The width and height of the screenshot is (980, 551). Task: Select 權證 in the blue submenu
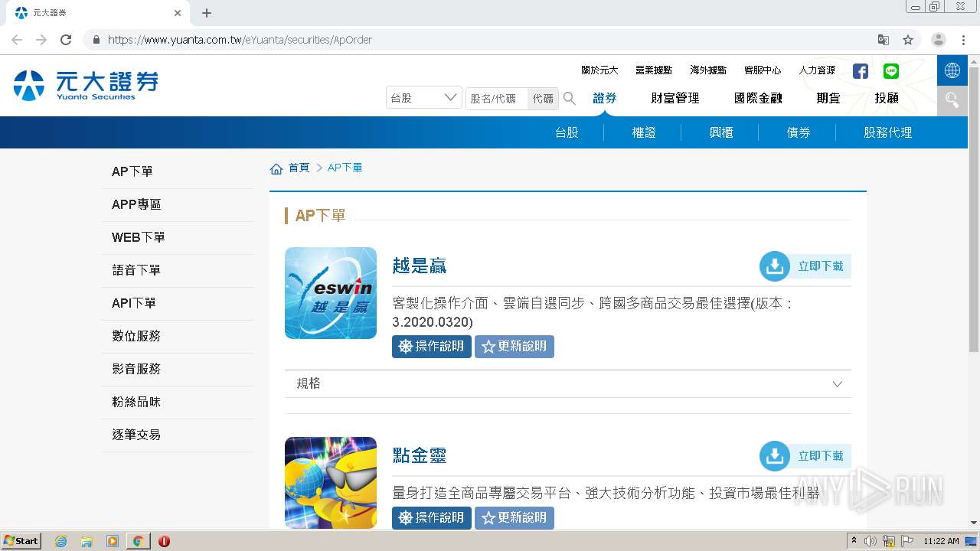pos(644,132)
